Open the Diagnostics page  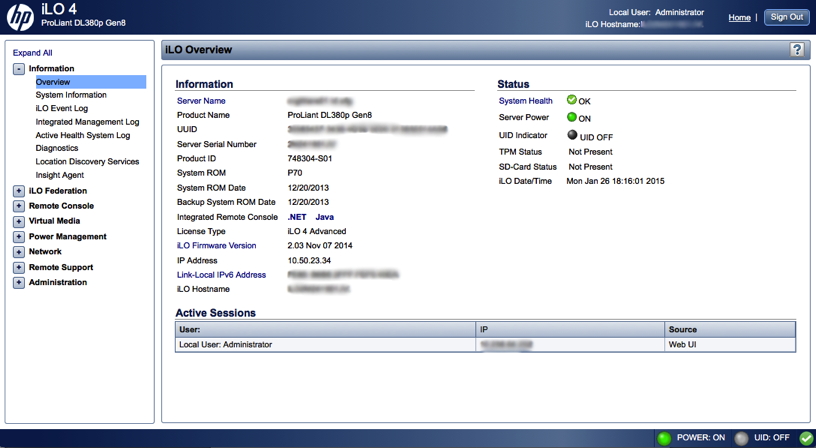tap(57, 148)
